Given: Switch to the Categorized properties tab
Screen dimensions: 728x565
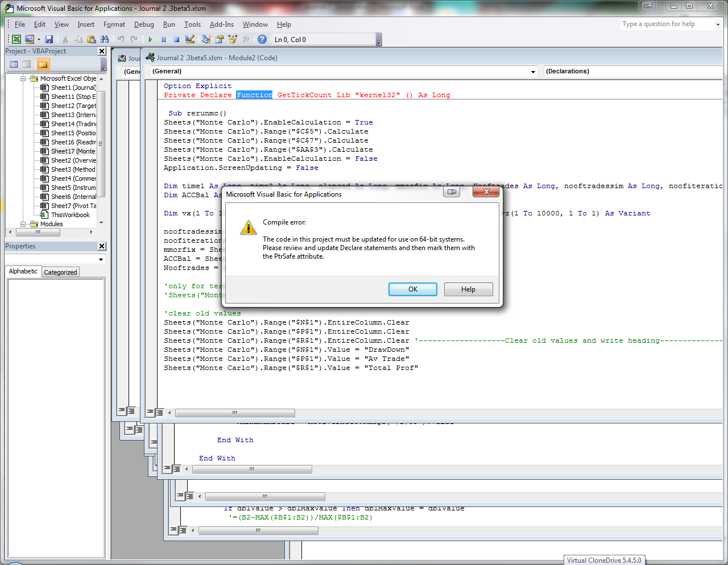Looking at the screenshot, I should pos(60,272).
